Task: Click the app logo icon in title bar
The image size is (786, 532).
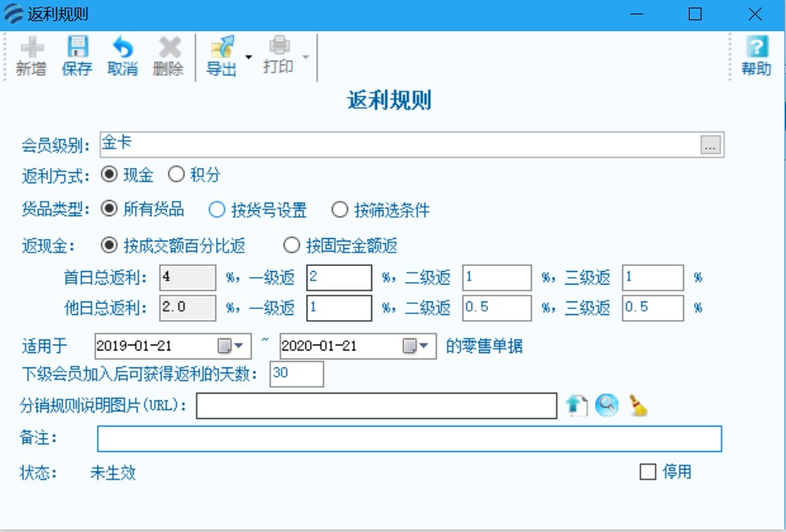Action: (x=13, y=14)
